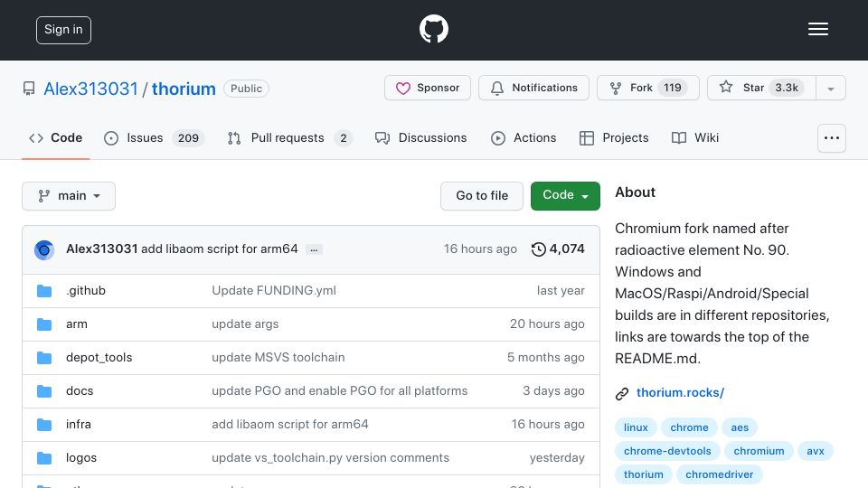This screenshot has width=868, height=488.
Task: Click the chromium topic tag
Action: coord(759,451)
